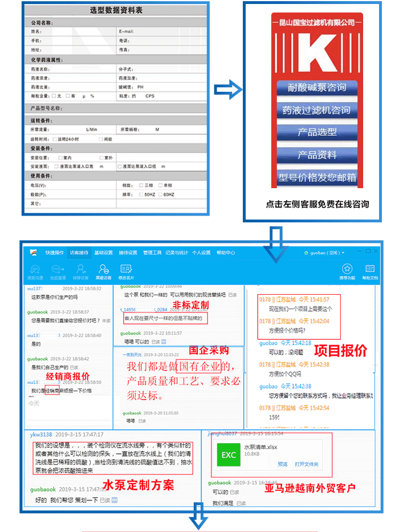
Task: Click the 转移访客 toolbar icon
Action: (x=81, y=270)
